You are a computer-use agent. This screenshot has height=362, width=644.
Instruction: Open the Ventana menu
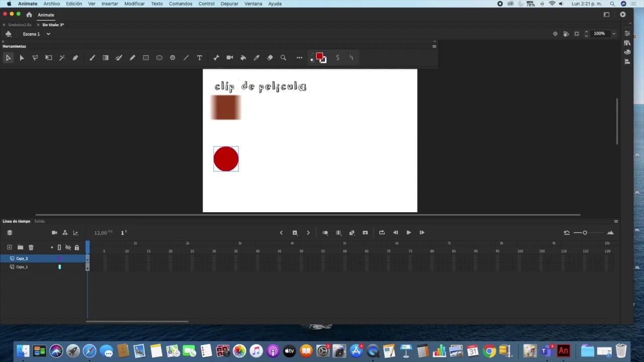[x=253, y=4]
